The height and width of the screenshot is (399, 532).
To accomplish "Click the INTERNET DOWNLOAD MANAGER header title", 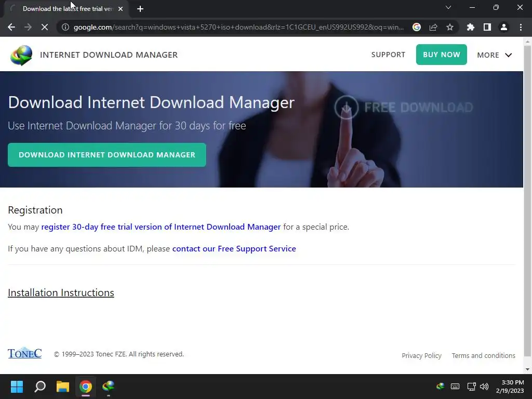I will tap(109, 55).
